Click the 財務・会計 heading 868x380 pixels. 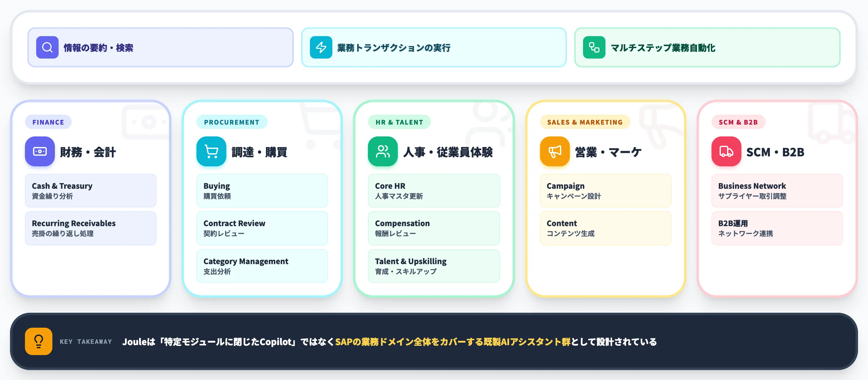coord(88,152)
